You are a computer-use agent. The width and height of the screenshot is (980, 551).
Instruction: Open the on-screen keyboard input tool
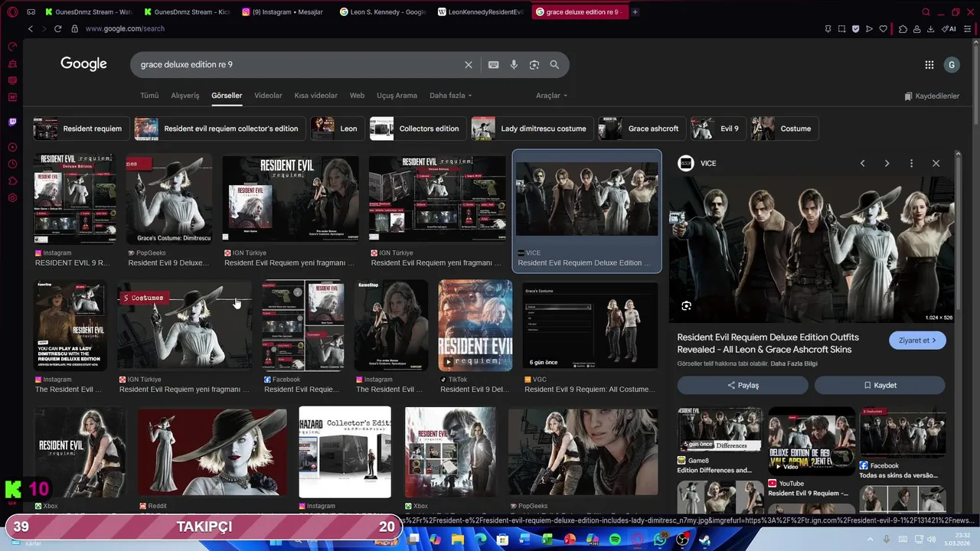494,64
